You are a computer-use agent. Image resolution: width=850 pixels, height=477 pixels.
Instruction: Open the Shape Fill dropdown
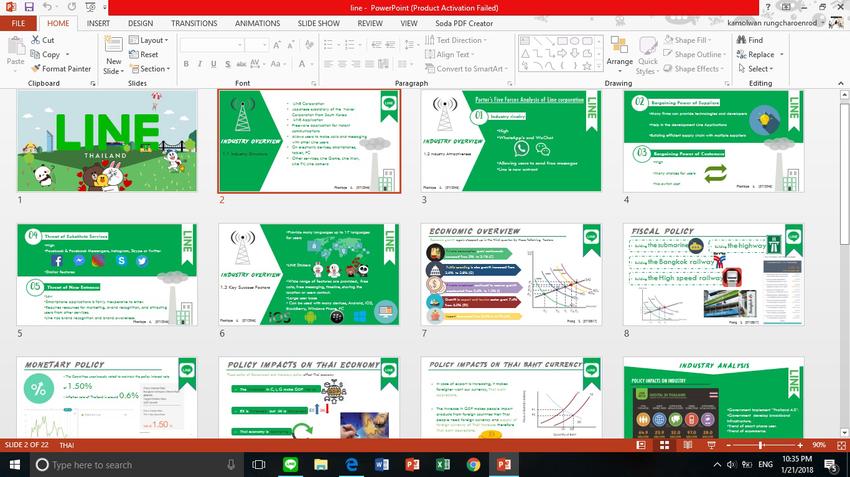[687, 40]
